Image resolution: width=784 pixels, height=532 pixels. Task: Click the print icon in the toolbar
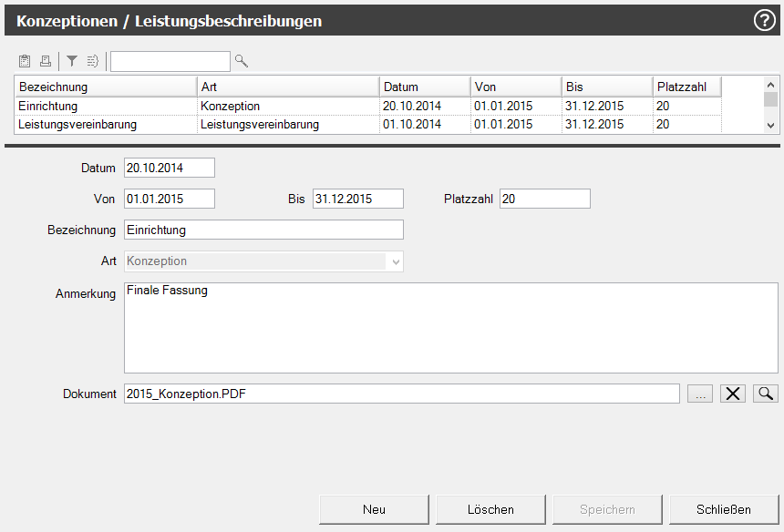(45, 61)
